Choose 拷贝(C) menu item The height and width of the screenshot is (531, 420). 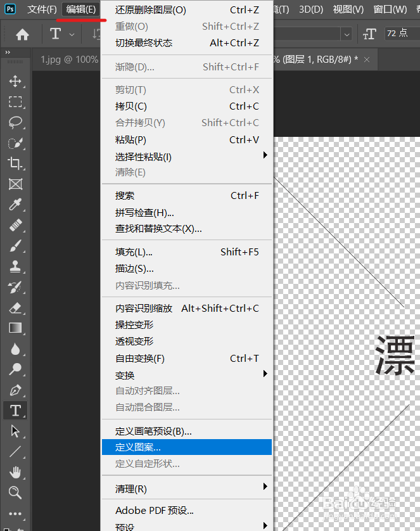coord(186,106)
